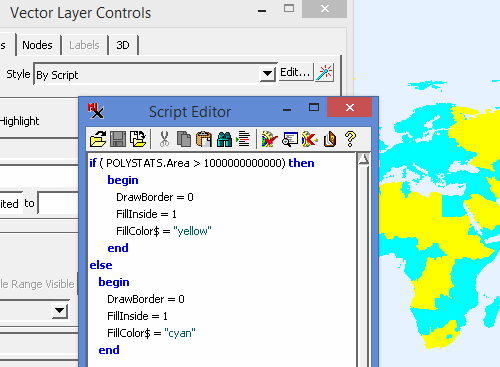Click the Cut scissors icon

coord(164,139)
